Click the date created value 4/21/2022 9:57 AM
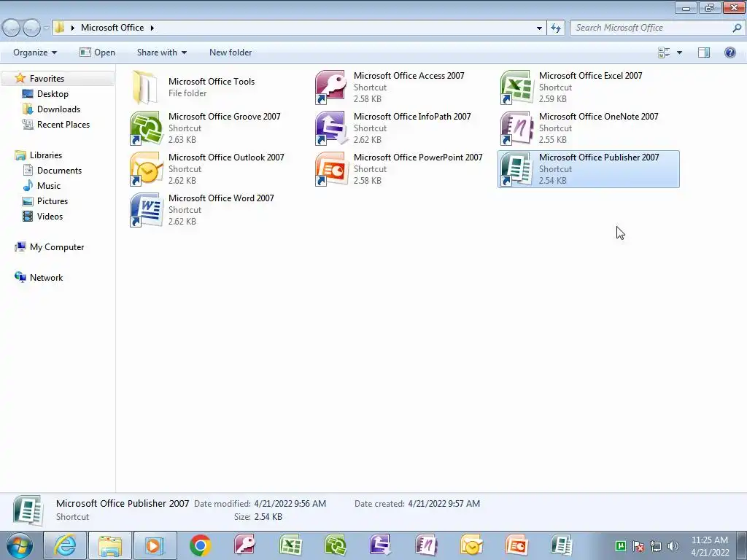The width and height of the screenshot is (747, 560). (444, 504)
